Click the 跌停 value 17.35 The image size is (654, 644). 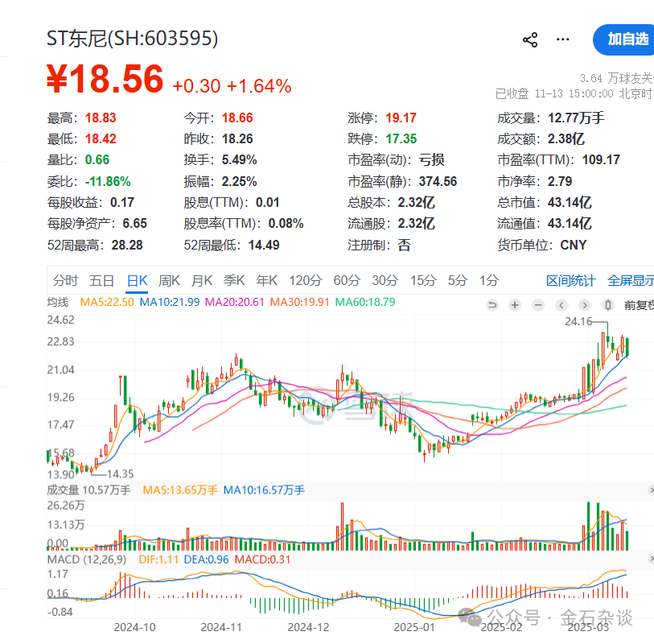[401, 139]
